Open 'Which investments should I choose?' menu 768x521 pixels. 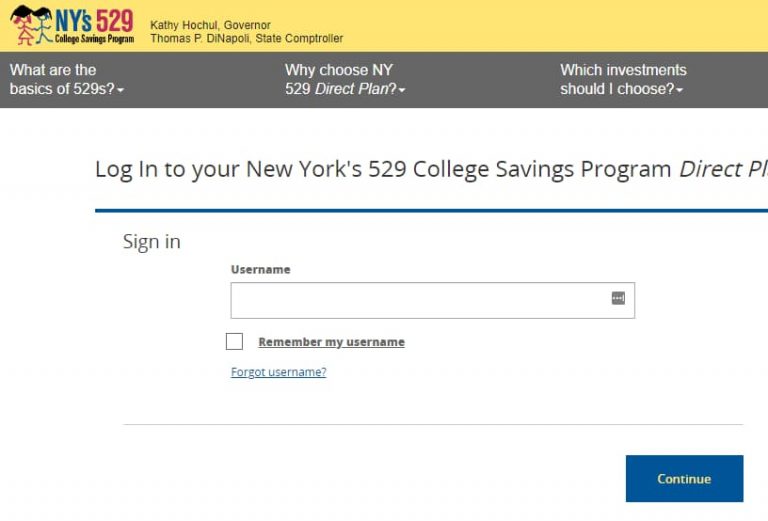pyautogui.click(x=622, y=80)
